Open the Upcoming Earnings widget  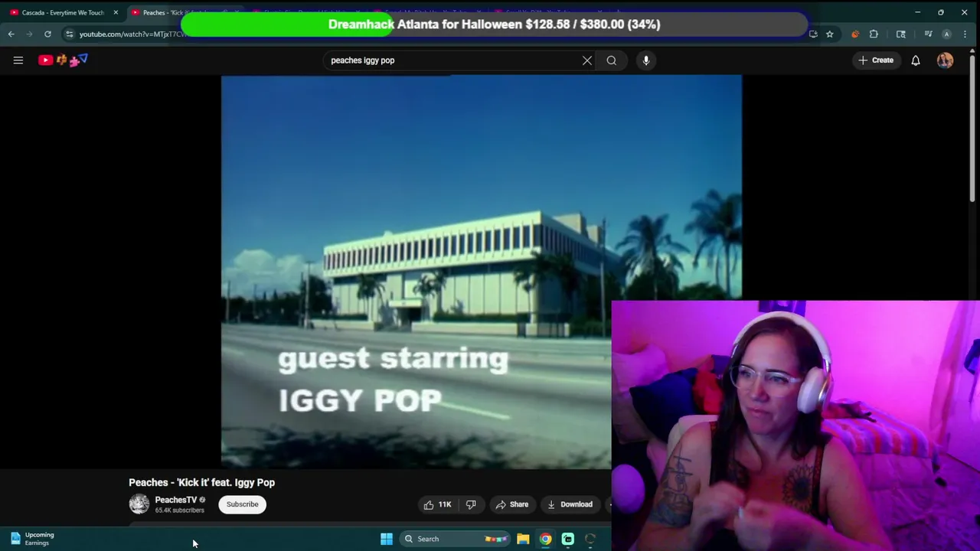31,539
